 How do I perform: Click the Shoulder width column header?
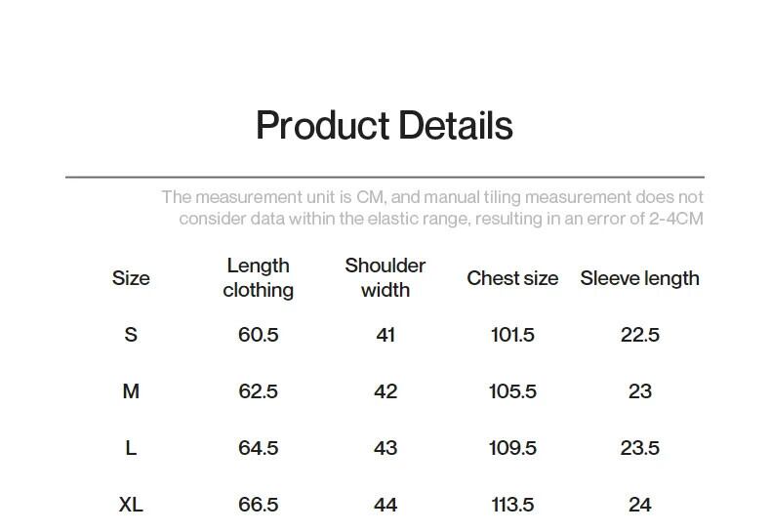click(x=385, y=278)
